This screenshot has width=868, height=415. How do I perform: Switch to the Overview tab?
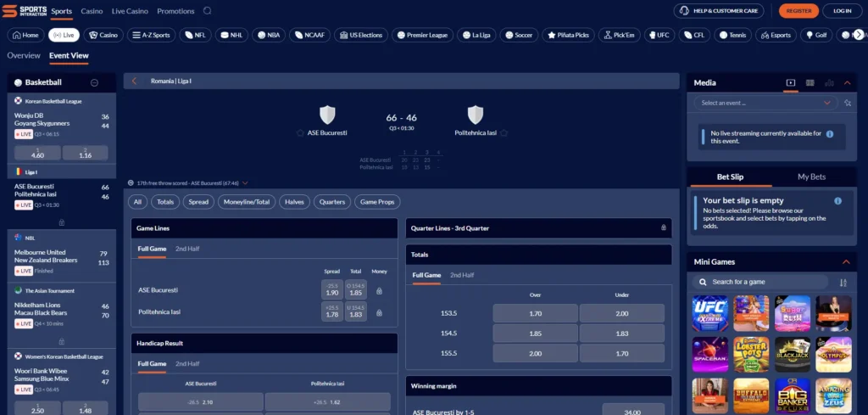tap(24, 55)
